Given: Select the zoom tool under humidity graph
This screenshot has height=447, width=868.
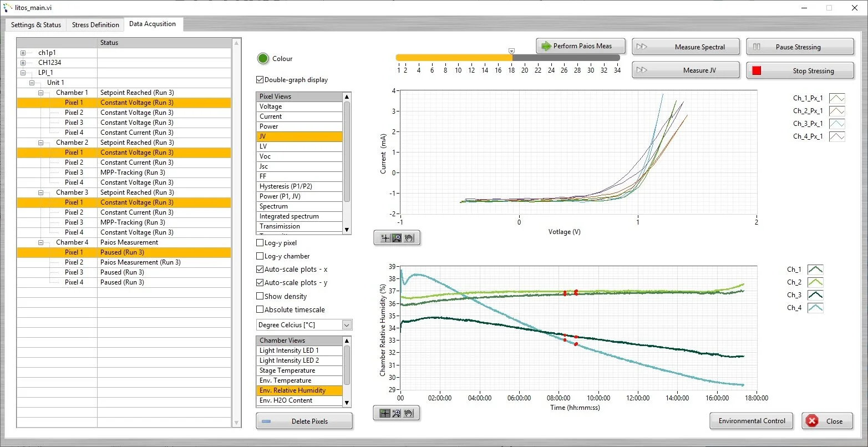Looking at the screenshot, I should 397,413.
